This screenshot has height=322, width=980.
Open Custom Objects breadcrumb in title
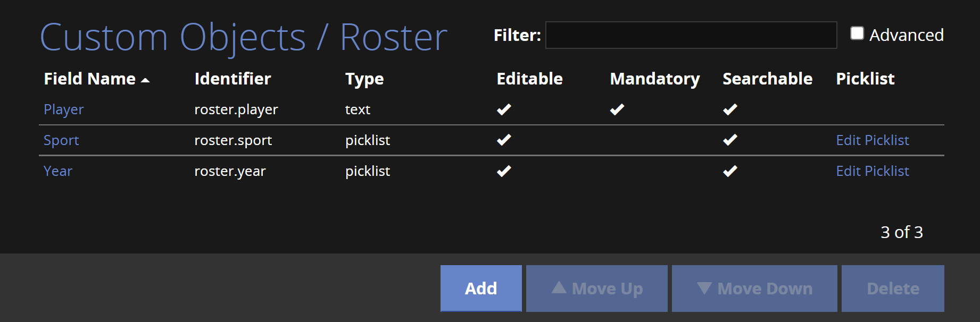click(173, 38)
